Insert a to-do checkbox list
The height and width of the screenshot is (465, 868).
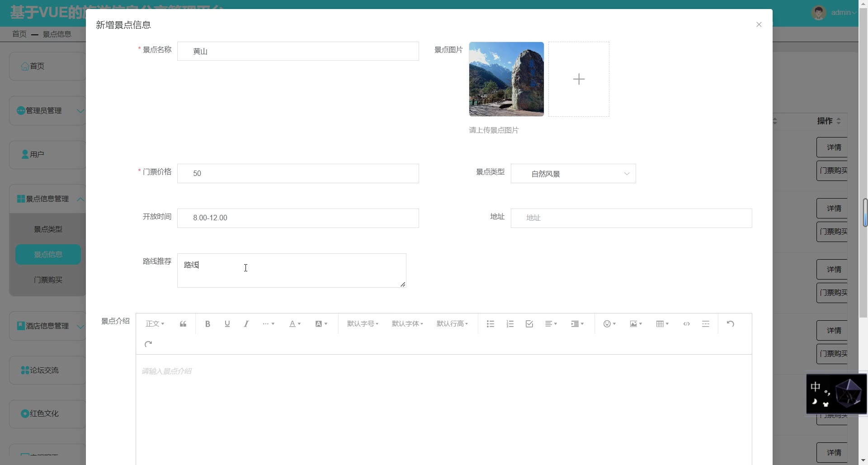pos(529,324)
